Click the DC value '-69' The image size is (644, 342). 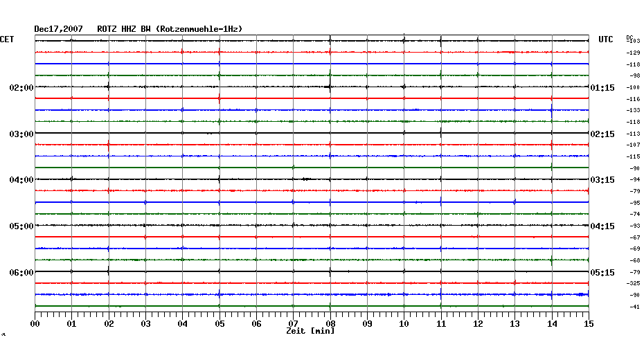tap(634, 249)
